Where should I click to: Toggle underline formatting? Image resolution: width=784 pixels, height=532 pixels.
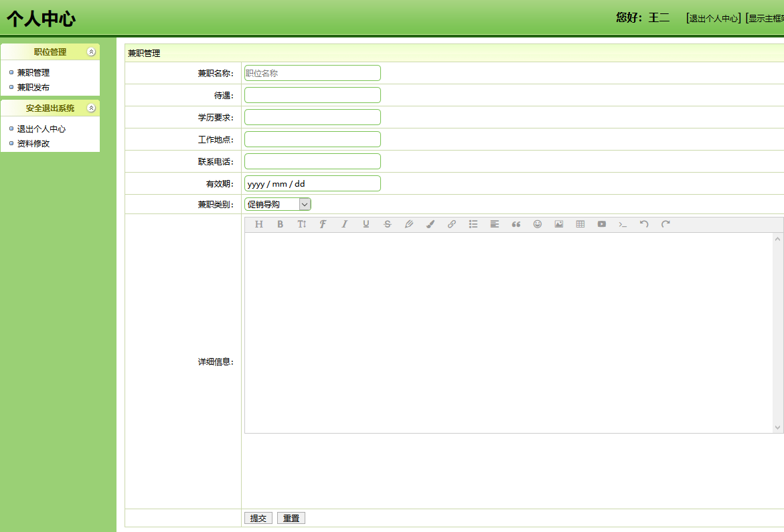pyautogui.click(x=366, y=224)
